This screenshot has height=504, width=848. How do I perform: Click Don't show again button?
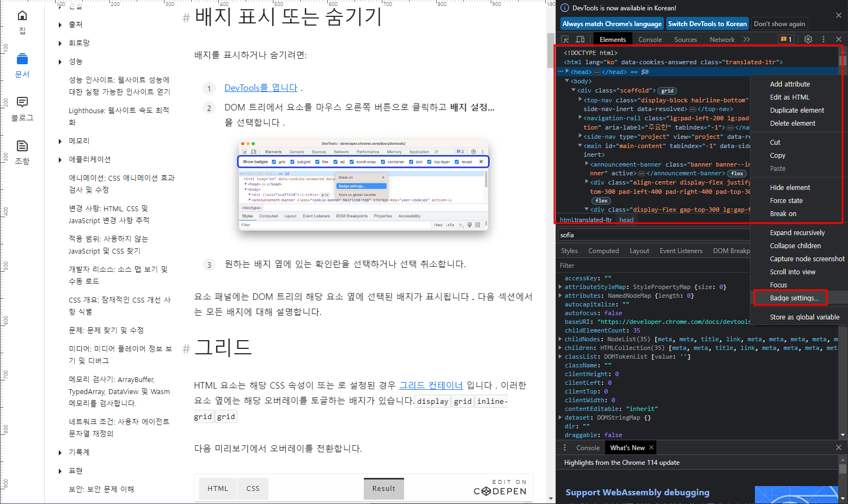(779, 24)
